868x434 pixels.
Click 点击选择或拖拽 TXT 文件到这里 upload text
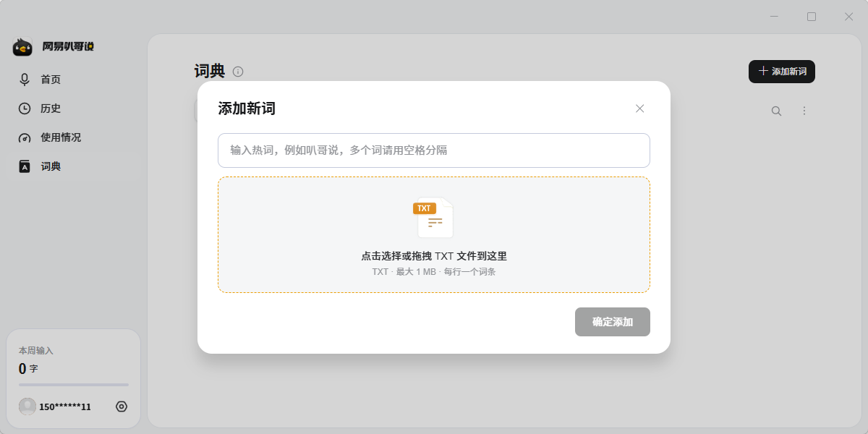click(434, 256)
